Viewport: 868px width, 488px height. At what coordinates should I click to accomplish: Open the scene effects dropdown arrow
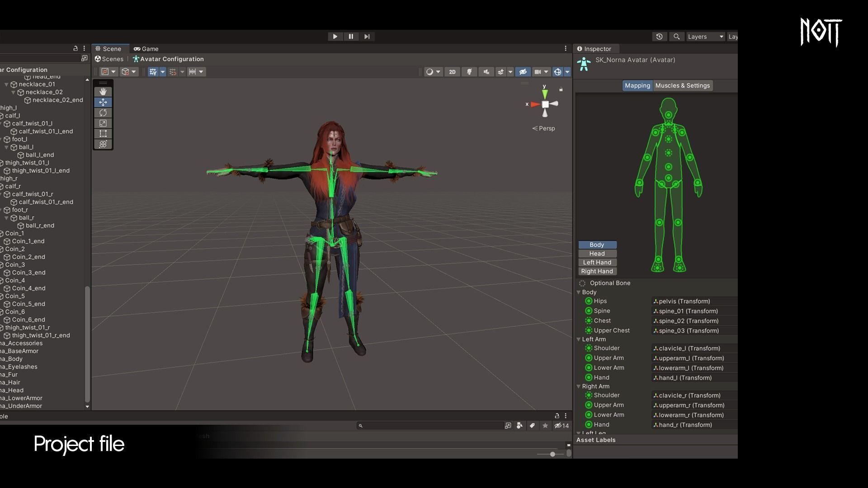tap(510, 72)
